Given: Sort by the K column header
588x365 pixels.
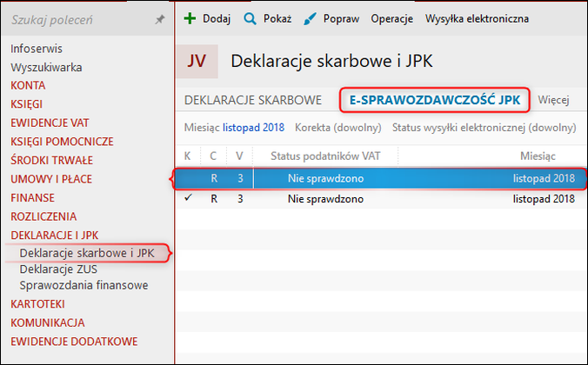Looking at the screenshot, I should click(188, 156).
